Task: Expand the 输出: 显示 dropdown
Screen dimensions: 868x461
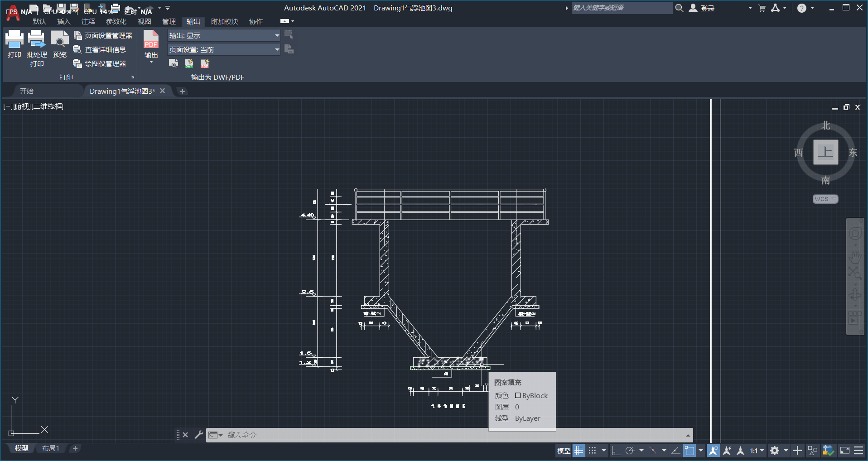Action: 277,35
